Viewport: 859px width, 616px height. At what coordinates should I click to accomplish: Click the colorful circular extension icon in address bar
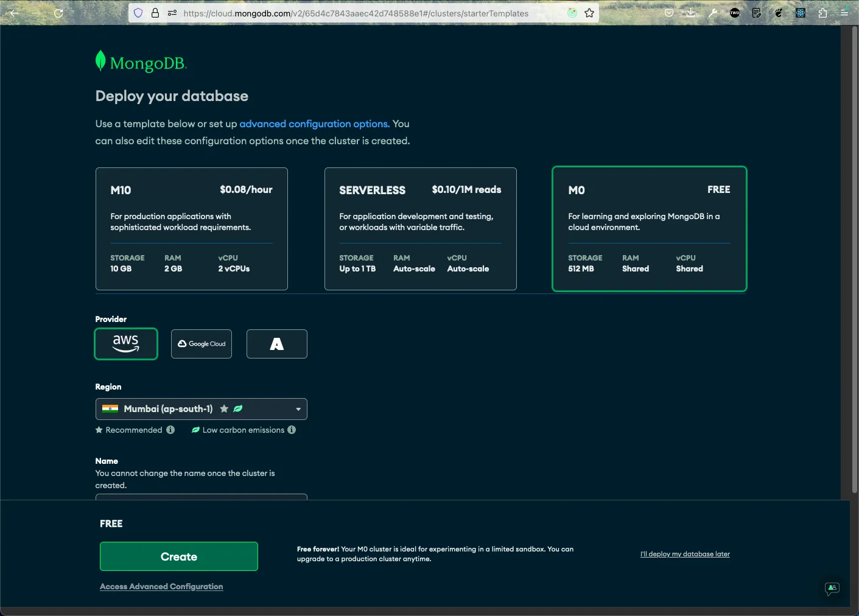tap(572, 13)
